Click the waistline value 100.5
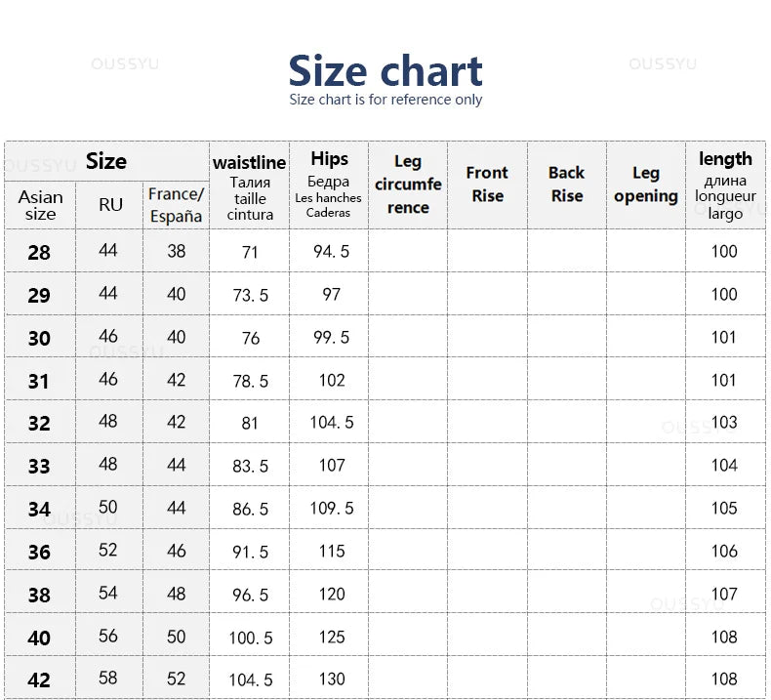Image resolution: width=771 pixels, height=700 pixels. pyautogui.click(x=250, y=638)
